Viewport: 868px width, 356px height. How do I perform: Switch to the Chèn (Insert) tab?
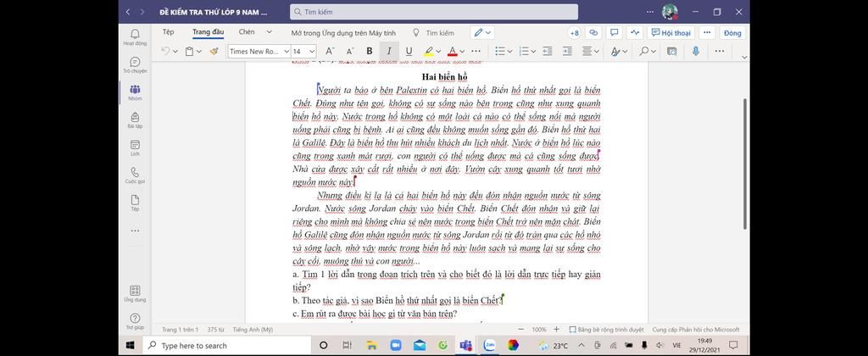point(247,32)
